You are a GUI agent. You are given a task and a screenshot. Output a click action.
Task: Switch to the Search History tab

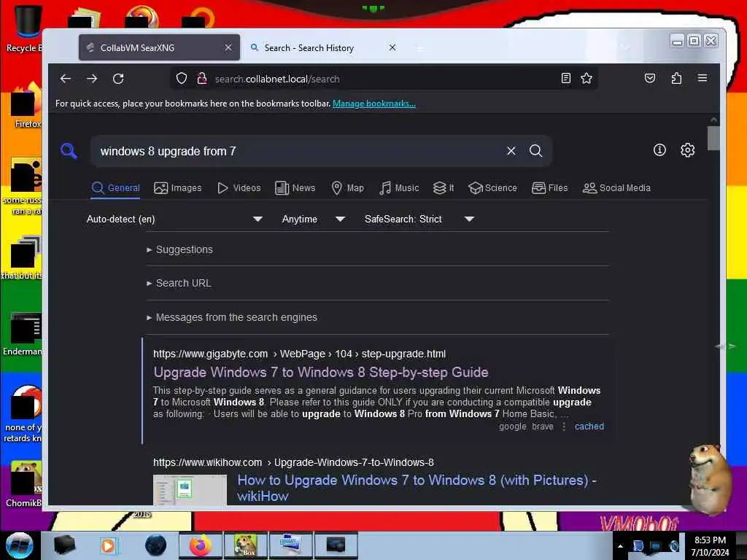click(323, 47)
